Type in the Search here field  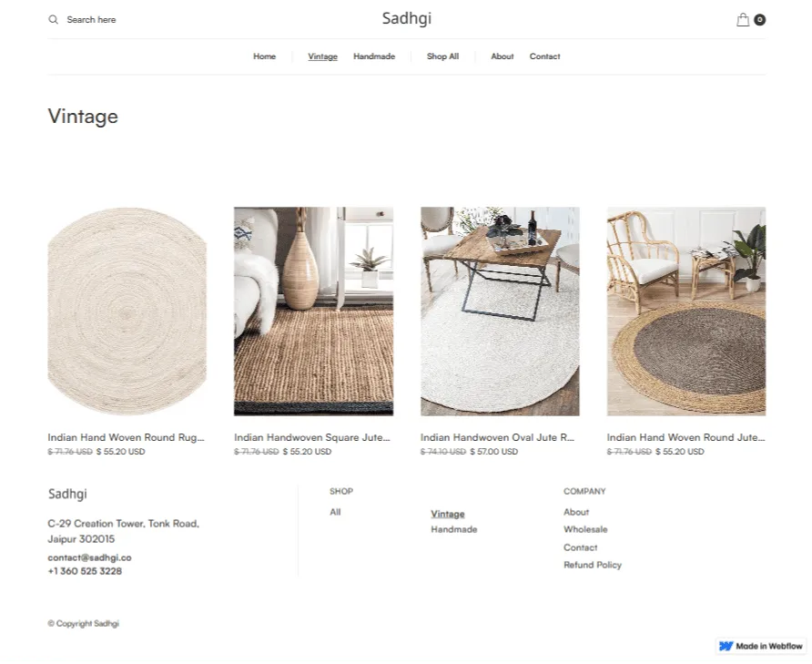click(100, 20)
